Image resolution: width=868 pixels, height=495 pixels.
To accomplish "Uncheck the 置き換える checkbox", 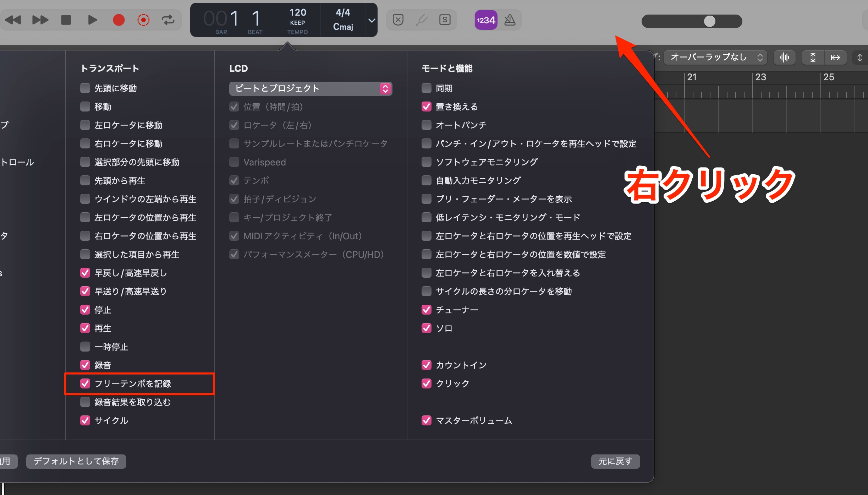I will (427, 107).
